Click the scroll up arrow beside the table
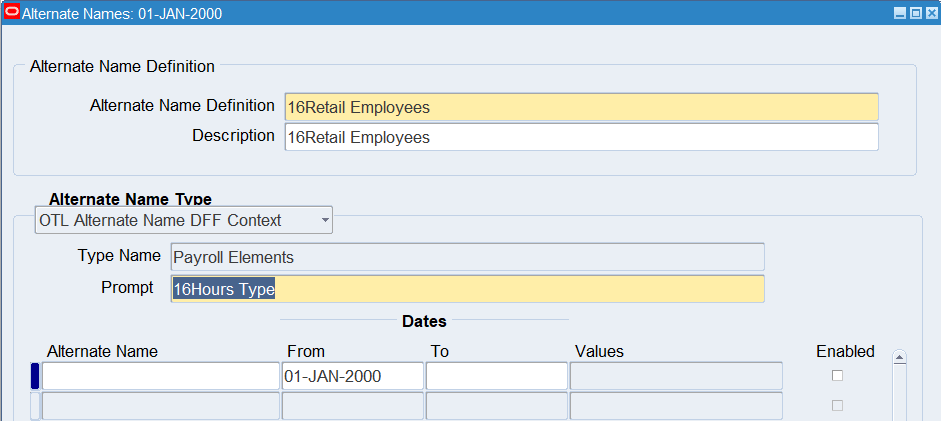 point(899,357)
